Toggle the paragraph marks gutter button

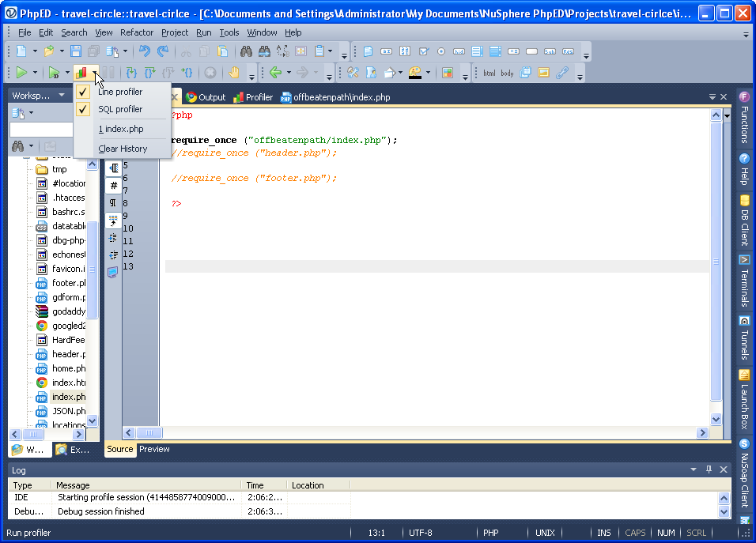pyautogui.click(x=113, y=203)
